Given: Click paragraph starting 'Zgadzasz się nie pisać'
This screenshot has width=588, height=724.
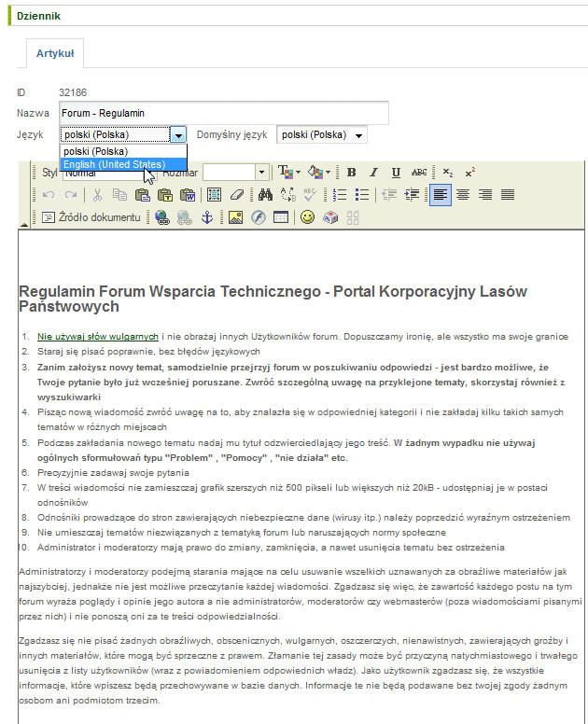Looking at the screenshot, I should [298, 671].
